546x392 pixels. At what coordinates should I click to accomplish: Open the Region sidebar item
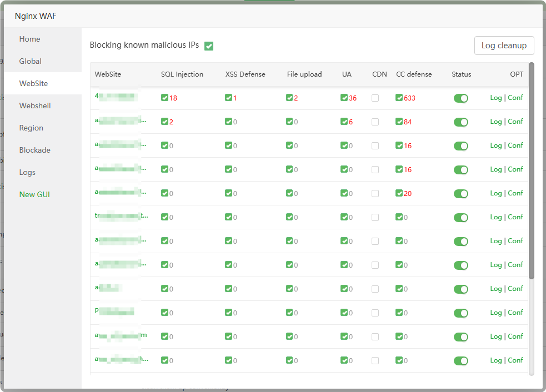pos(31,128)
